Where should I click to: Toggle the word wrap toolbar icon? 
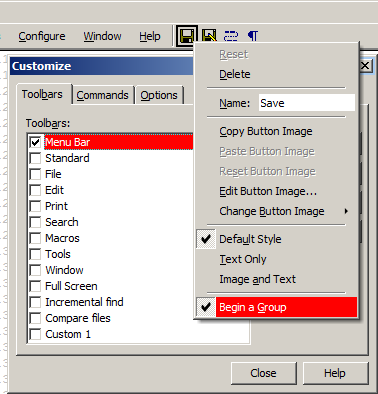coord(231,36)
